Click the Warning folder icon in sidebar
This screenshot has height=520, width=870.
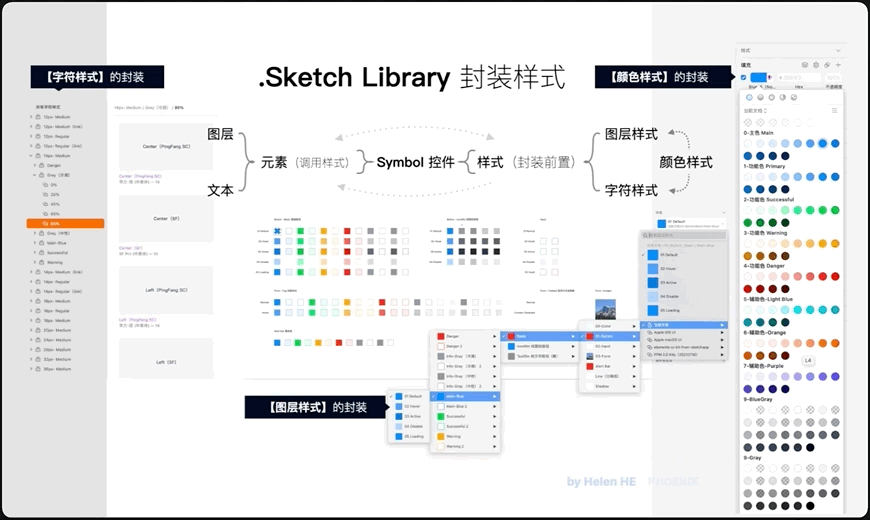coord(42,262)
